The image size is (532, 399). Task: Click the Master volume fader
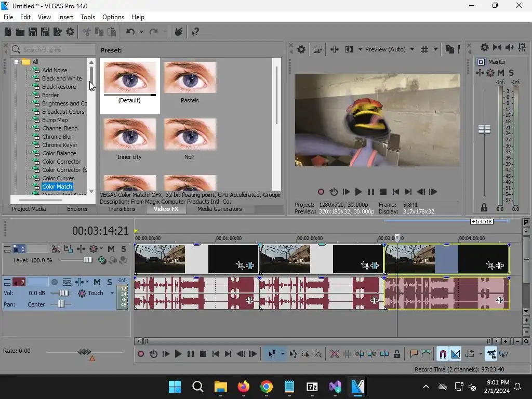pos(484,129)
